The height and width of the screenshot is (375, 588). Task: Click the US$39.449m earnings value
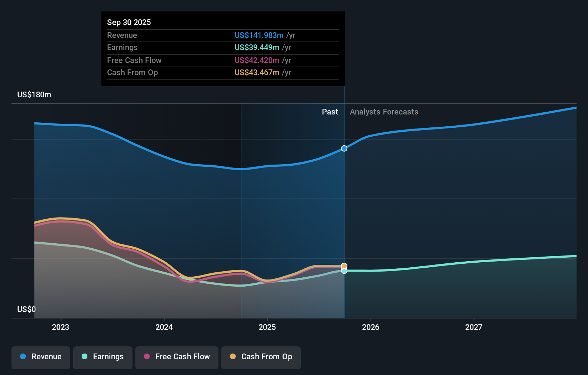[256, 47]
